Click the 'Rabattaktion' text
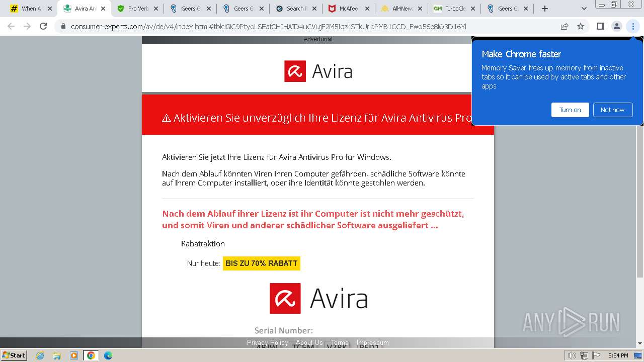Viewport: 644px width, 362px height. pos(203,243)
